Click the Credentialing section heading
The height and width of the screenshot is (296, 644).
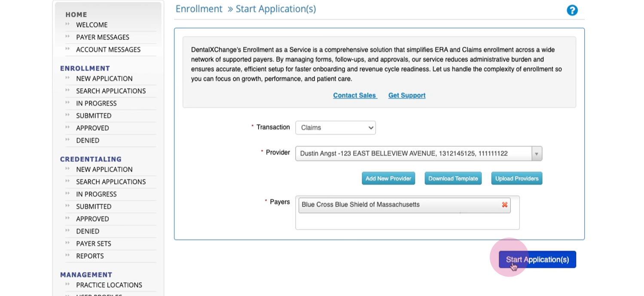pyautogui.click(x=91, y=159)
